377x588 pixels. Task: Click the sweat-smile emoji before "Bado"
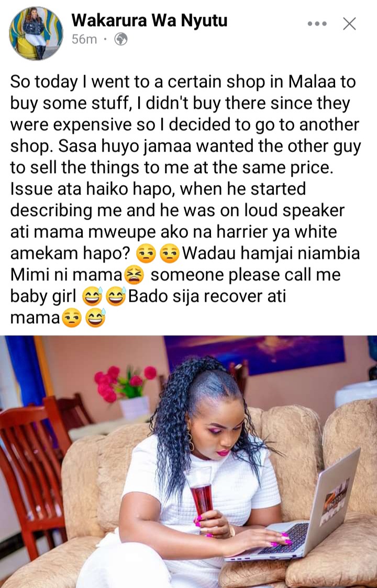coord(116,297)
